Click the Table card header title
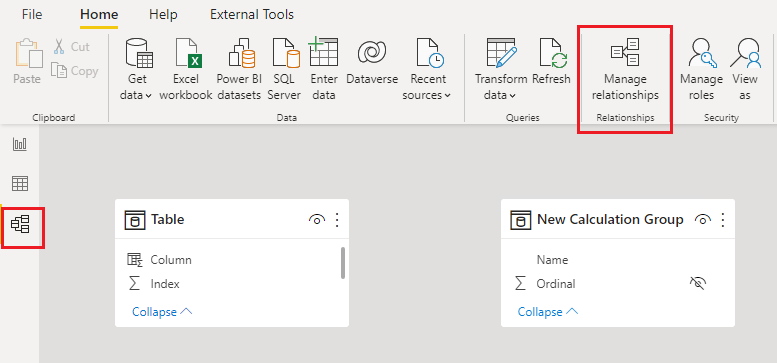The image size is (777, 363). click(167, 219)
